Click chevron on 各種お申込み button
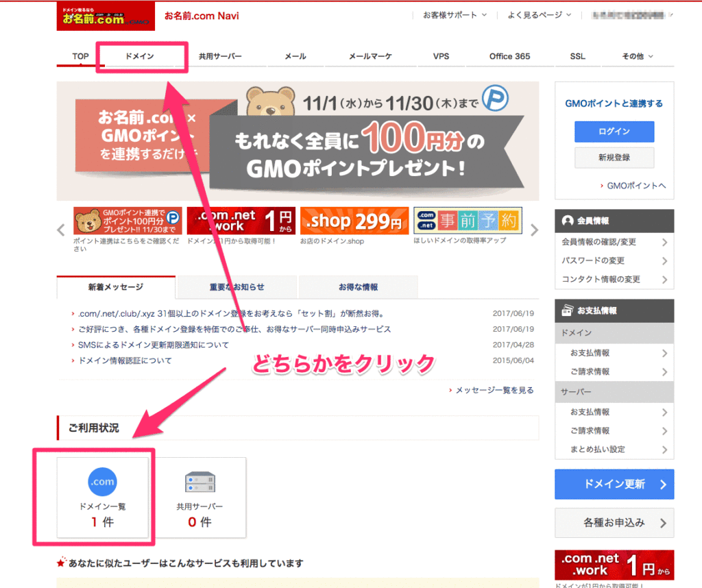702x588 pixels. coord(663,523)
